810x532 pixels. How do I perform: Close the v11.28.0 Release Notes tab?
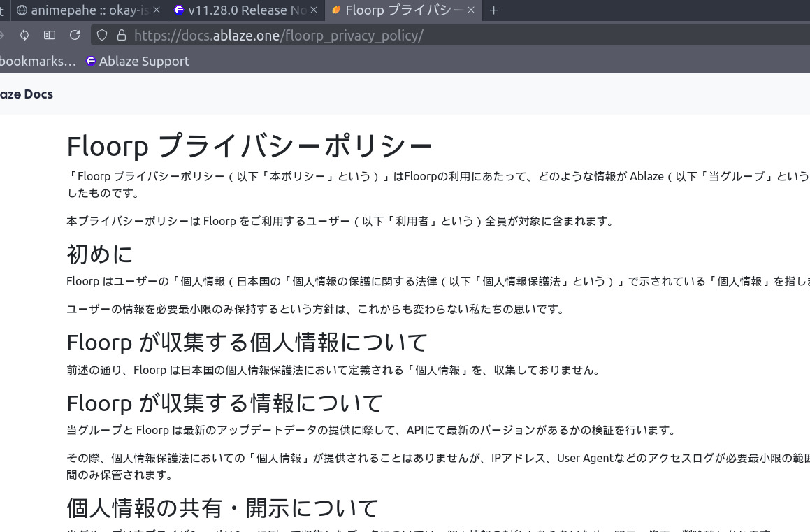point(314,10)
